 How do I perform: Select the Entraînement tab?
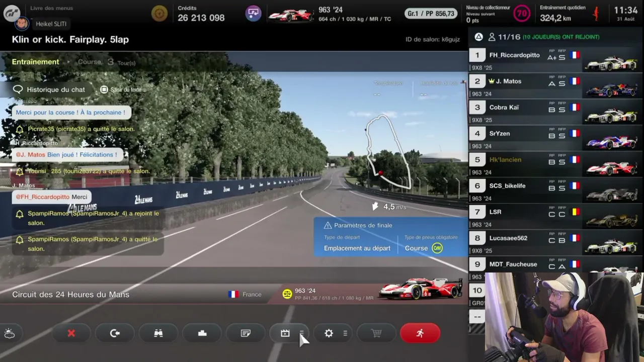[35, 62]
